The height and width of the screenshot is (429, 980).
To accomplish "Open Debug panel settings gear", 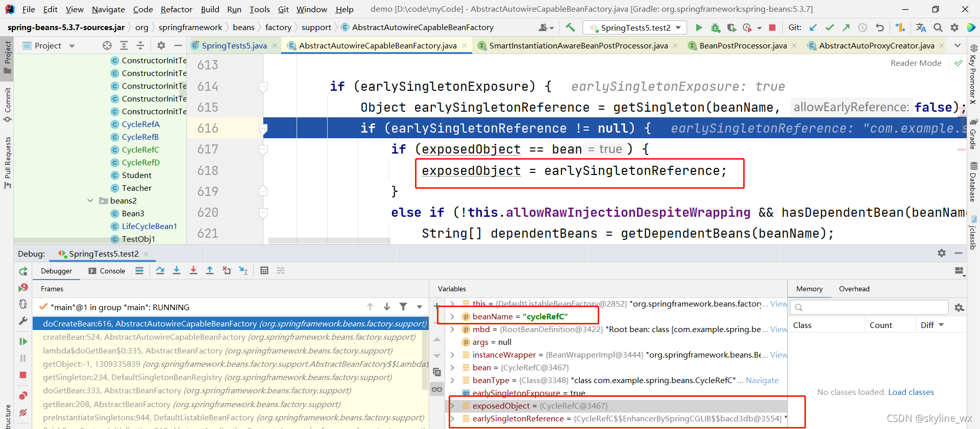I will tap(942, 253).
